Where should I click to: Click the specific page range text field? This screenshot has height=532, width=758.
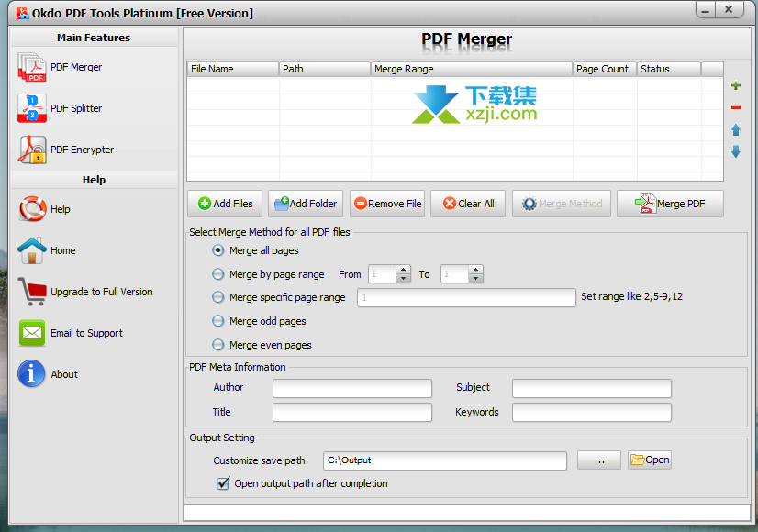point(466,298)
